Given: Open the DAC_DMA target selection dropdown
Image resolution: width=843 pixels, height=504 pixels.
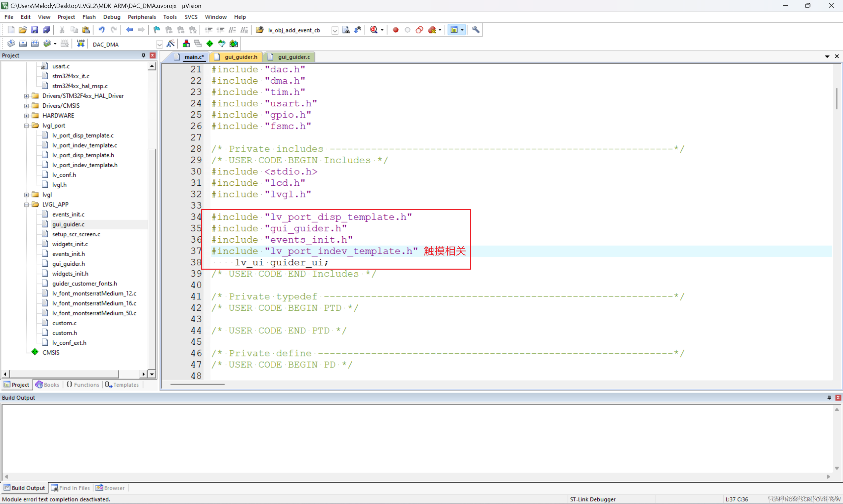Looking at the screenshot, I should [159, 44].
